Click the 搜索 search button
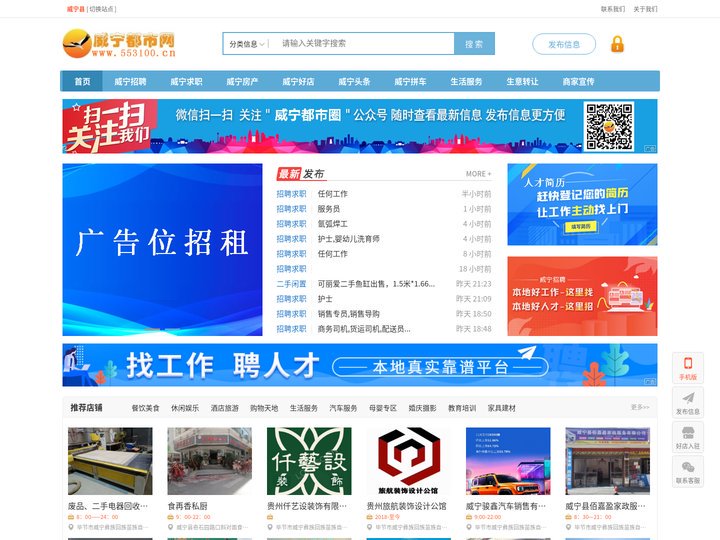The height and width of the screenshot is (540, 720). pos(474,44)
